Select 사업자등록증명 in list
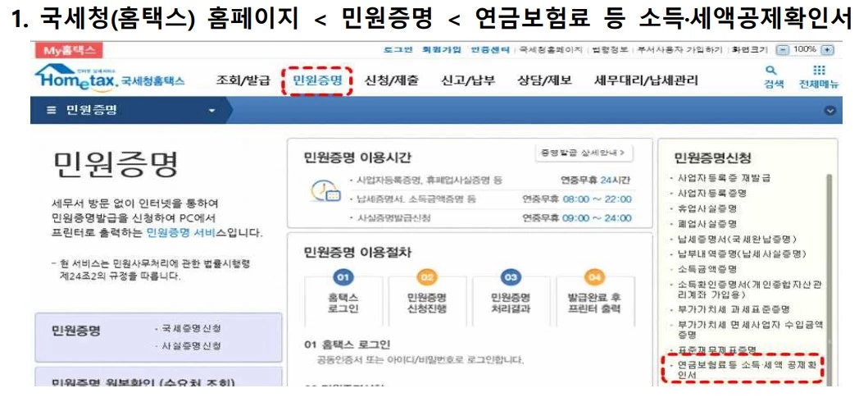 click(x=712, y=194)
